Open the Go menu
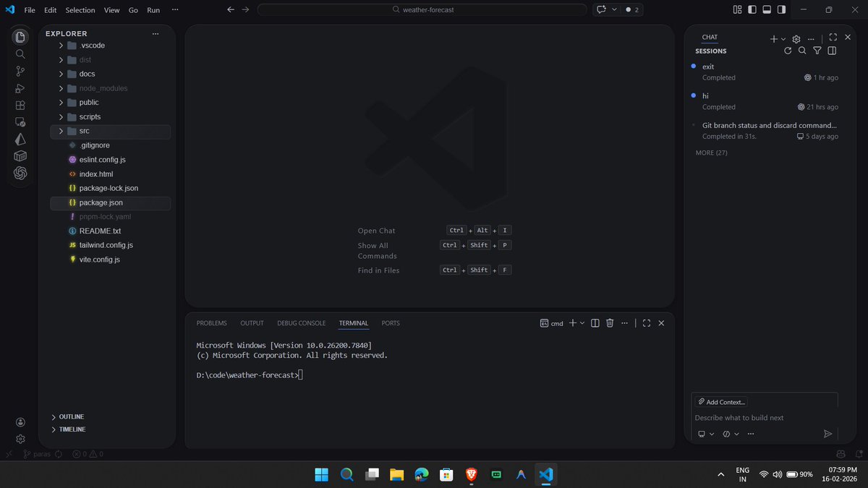The image size is (868, 488). click(133, 10)
